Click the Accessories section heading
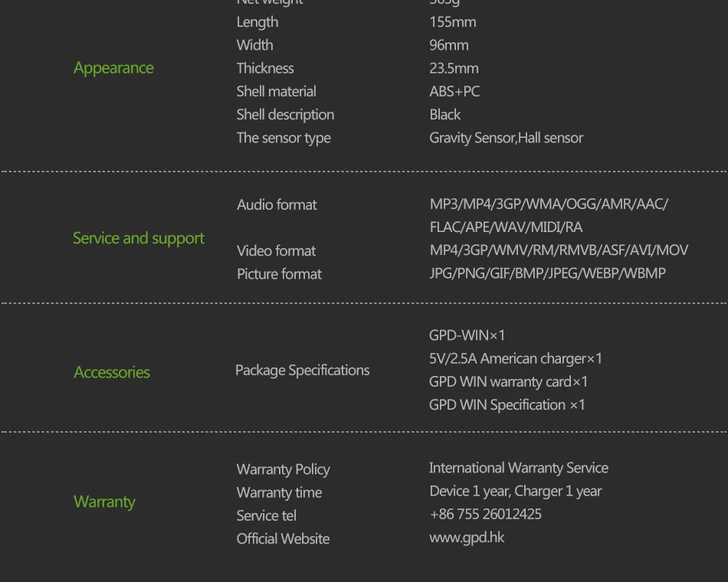Screen dimensions: 728x582 coord(111,372)
